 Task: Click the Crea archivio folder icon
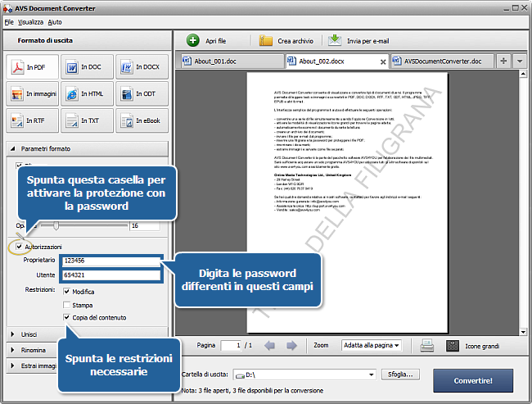266,40
